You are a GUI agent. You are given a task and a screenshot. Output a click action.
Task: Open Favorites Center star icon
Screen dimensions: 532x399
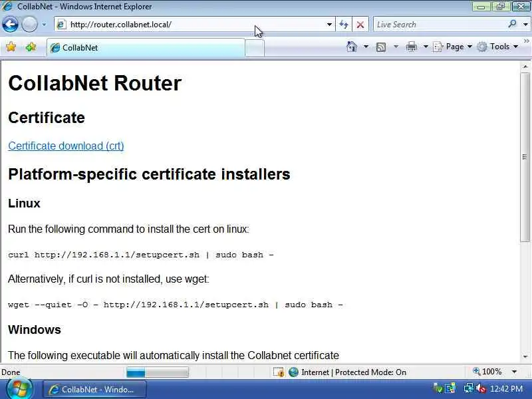point(11,47)
